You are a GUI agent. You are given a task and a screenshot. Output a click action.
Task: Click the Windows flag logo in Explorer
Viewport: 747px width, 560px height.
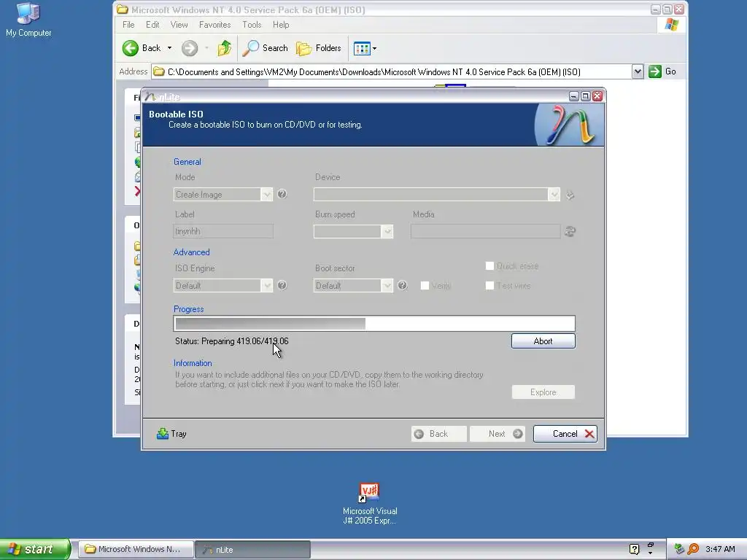point(672,25)
